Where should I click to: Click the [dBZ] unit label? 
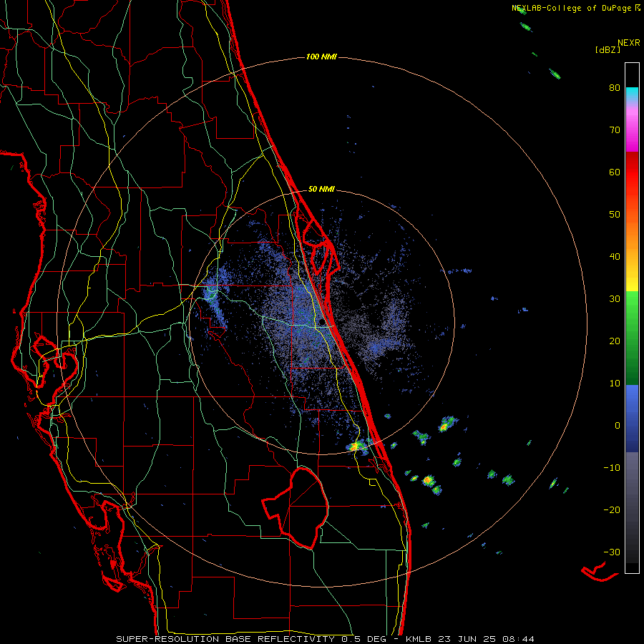click(x=608, y=49)
